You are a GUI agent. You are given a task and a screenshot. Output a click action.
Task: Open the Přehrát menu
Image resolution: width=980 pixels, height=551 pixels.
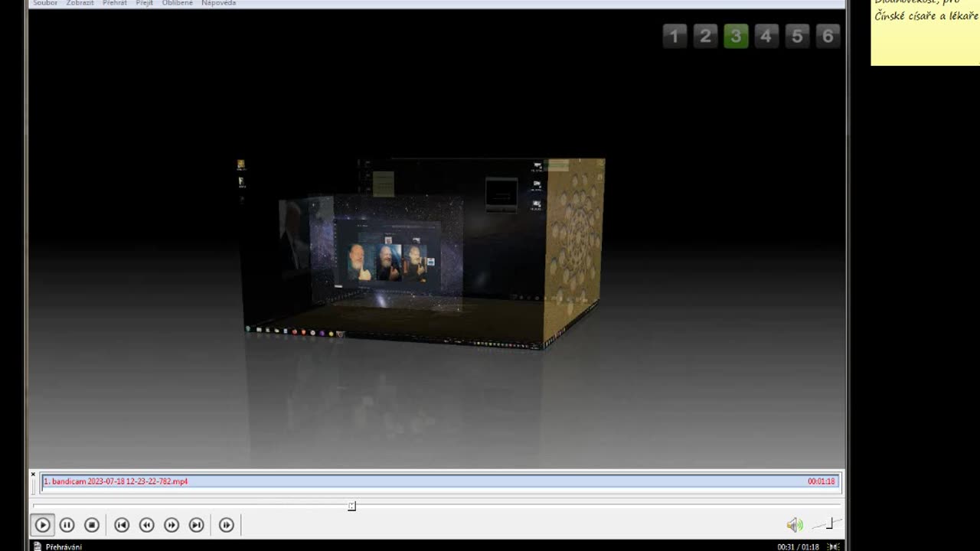115,3
